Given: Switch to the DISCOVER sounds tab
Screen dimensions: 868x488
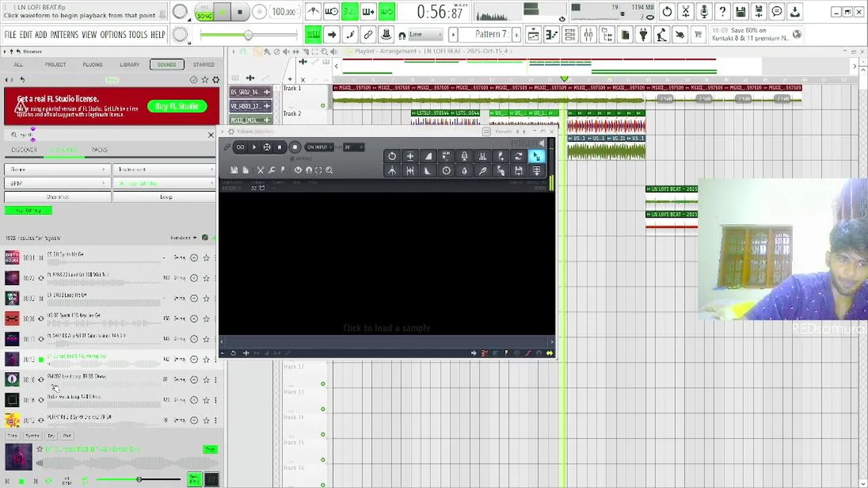Looking at the screenshot, I should click(24, 150).
